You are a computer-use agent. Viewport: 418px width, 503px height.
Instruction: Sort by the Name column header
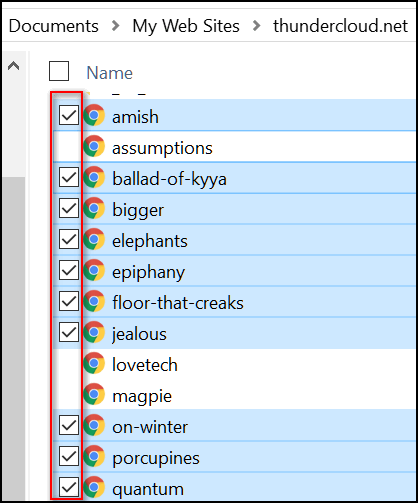[x=109, y=73]
